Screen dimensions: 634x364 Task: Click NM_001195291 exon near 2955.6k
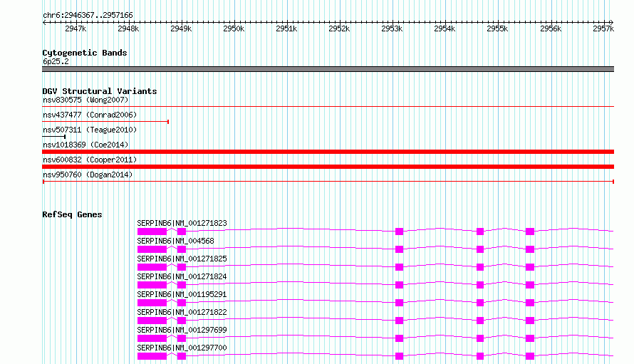[x=530, y=303]
